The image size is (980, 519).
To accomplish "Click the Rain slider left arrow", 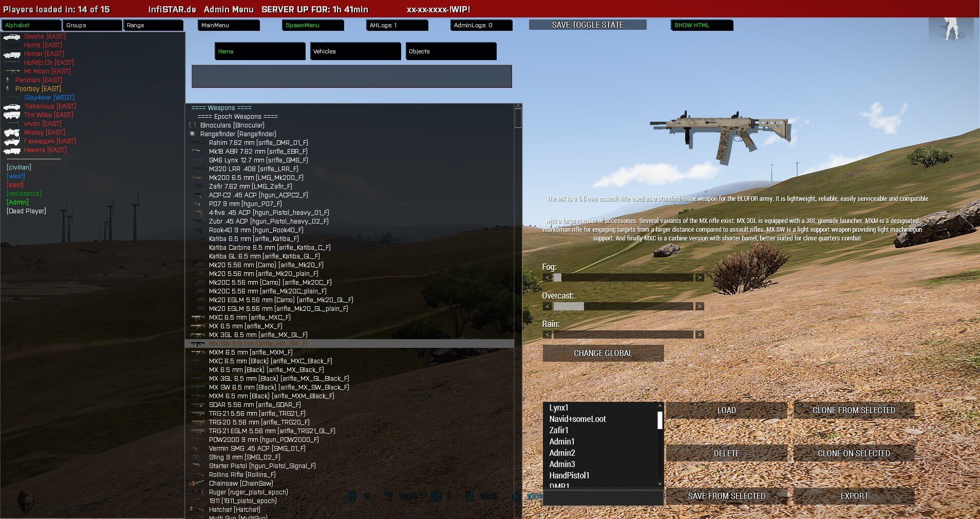I will click(x=548, y=335).
